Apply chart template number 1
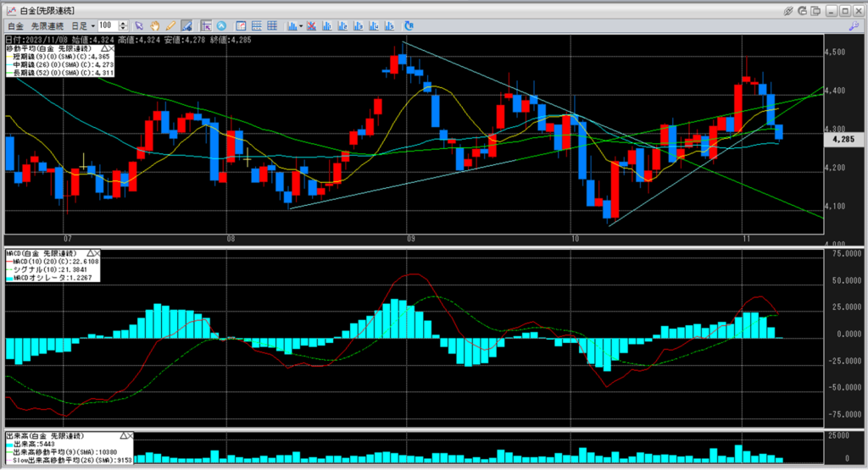 326,26
